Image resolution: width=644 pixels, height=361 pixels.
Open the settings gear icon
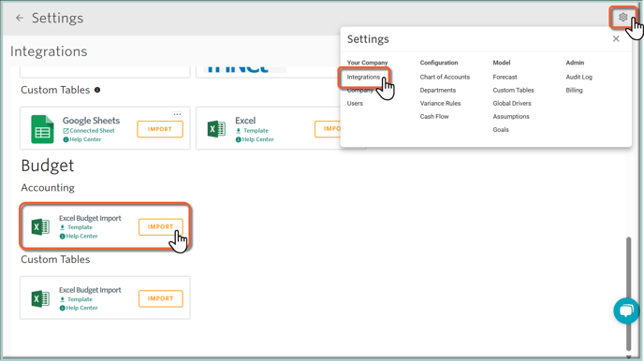coord(622,17)
